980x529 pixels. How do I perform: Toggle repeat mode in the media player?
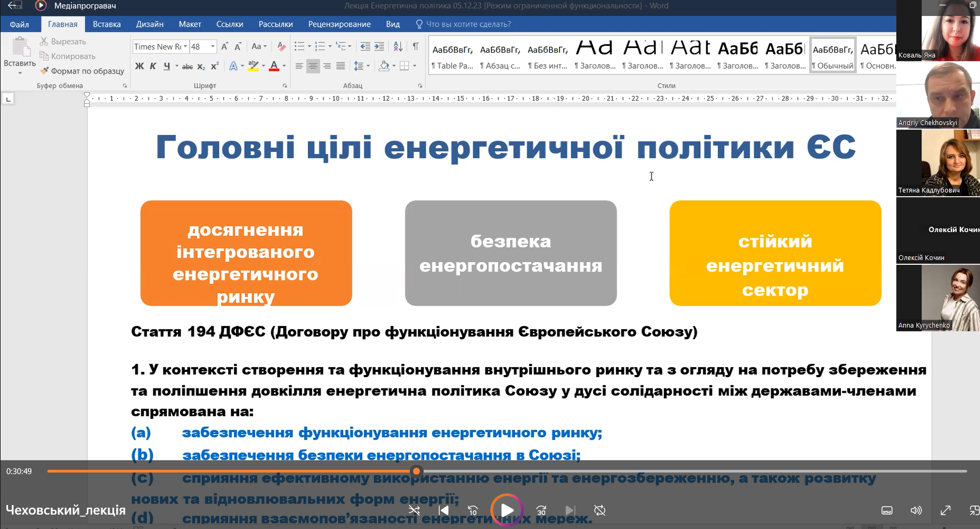(600, 510)
